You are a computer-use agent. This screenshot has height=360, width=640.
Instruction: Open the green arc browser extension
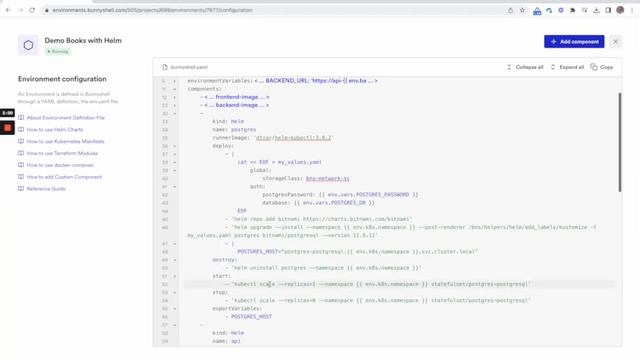click(x=549, y=10)
